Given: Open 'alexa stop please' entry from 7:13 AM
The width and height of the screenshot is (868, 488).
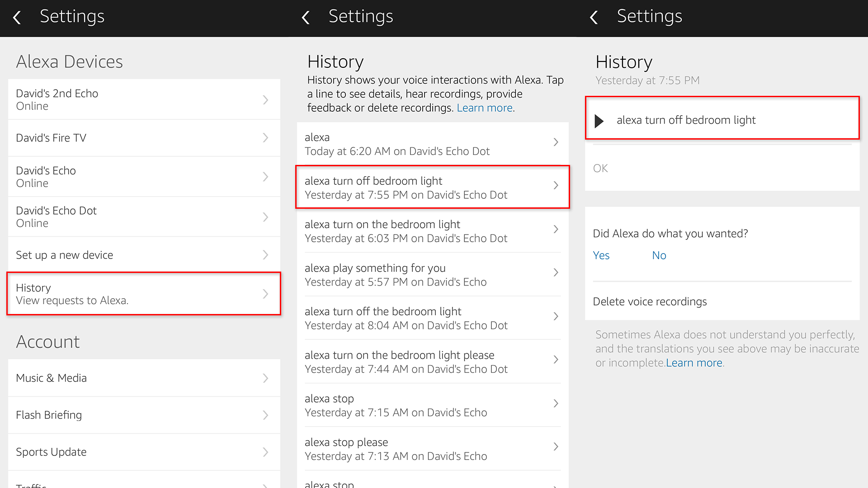Looking at the screenshot, I should [x=433, y=449].
